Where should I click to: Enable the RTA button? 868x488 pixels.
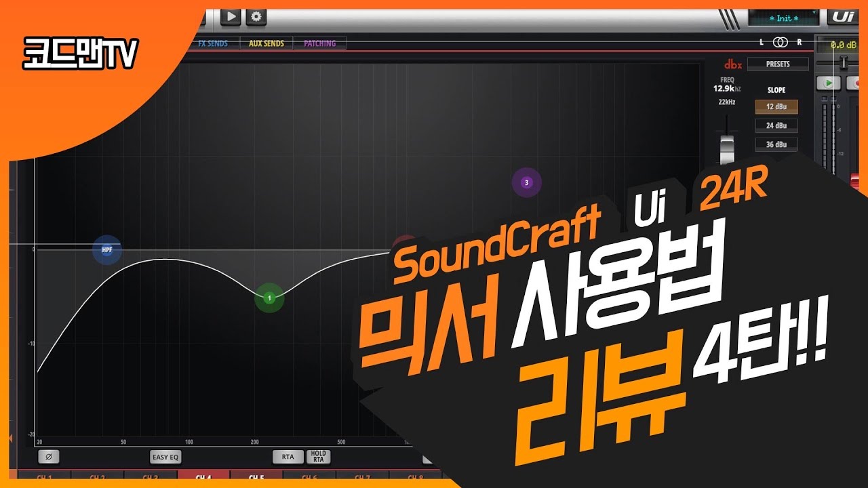[x=288, y=457]
